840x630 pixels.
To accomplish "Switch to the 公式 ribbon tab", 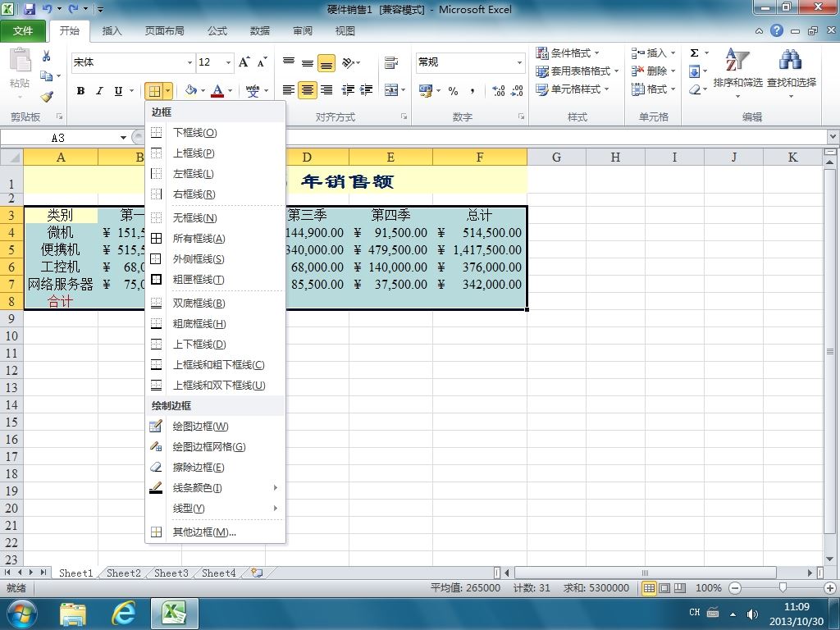I will [x=217, y=31].
